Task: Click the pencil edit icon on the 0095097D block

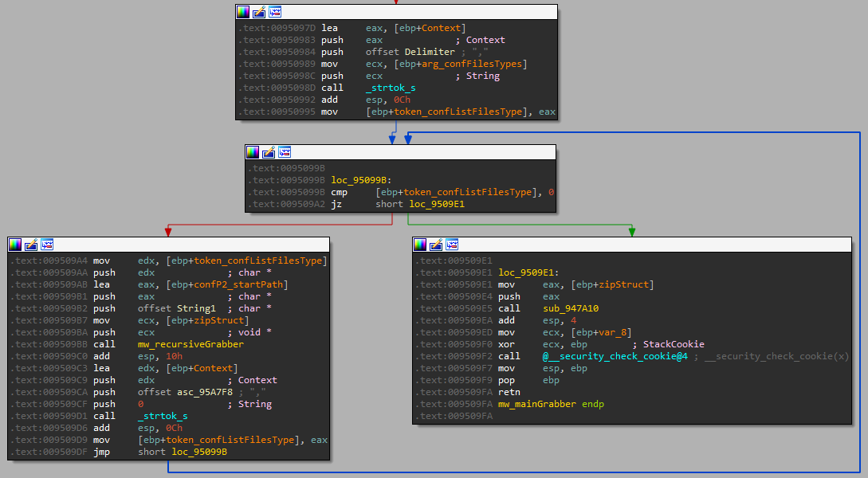Action: point(258,12)
